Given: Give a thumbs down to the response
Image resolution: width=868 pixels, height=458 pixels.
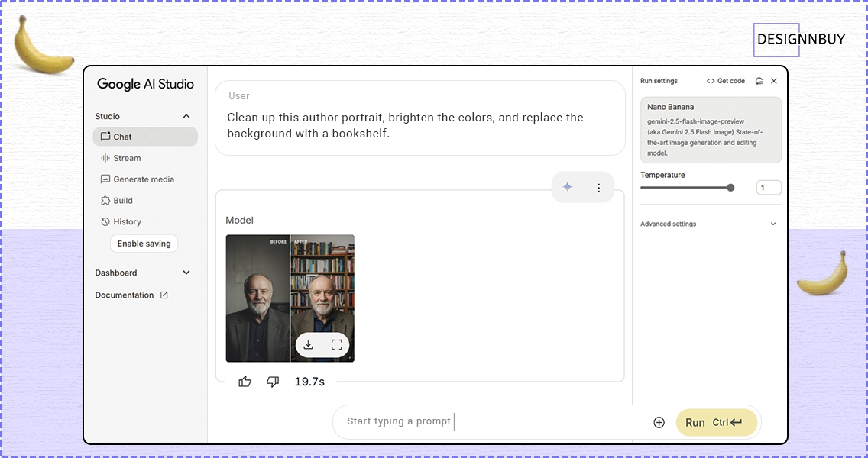Looking at the screenshot, I should (x=273, y=382).
